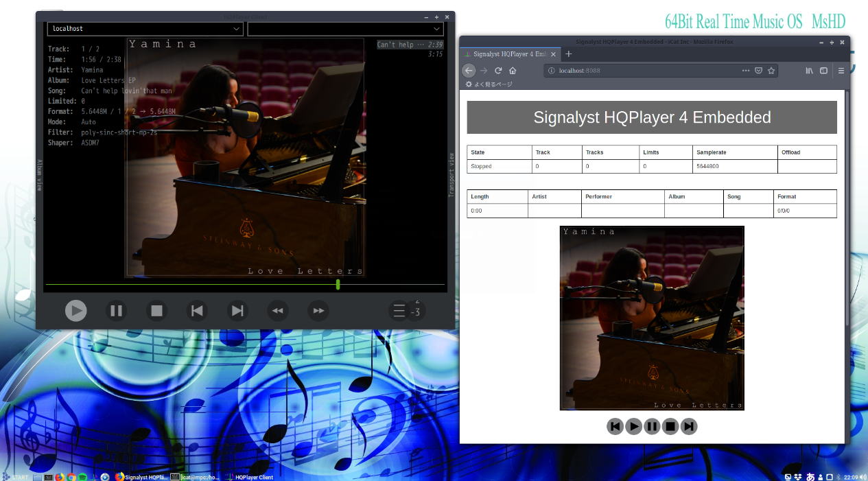Screen dimensions: 868x481
Task: Fast-forward the song in HQPlayer Client
Action: (x=318, y=311)
